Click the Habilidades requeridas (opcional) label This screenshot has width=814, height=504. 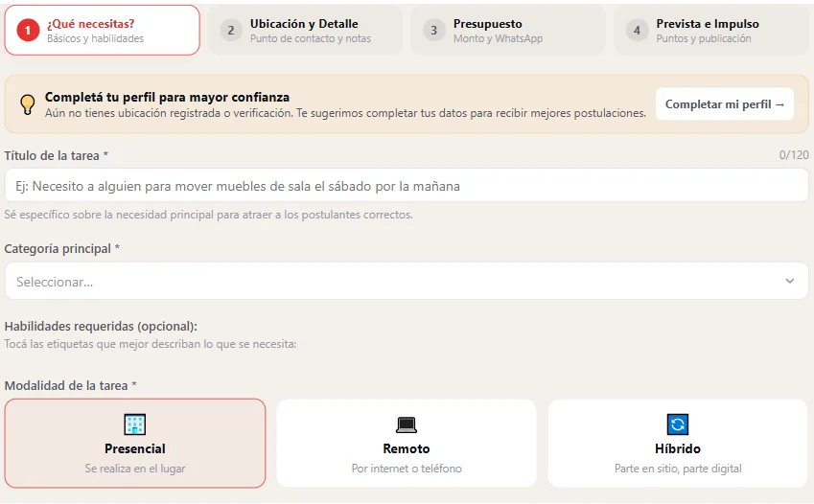101,326
